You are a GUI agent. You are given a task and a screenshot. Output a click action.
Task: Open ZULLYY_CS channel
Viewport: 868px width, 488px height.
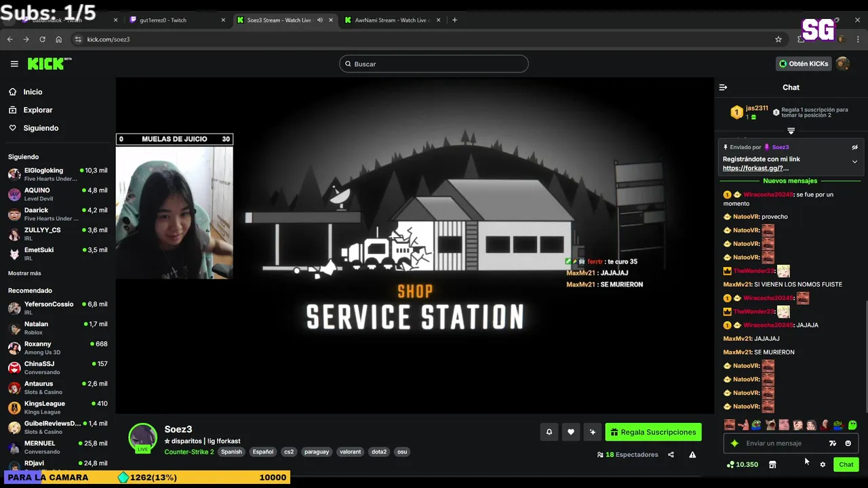[58, 234]
